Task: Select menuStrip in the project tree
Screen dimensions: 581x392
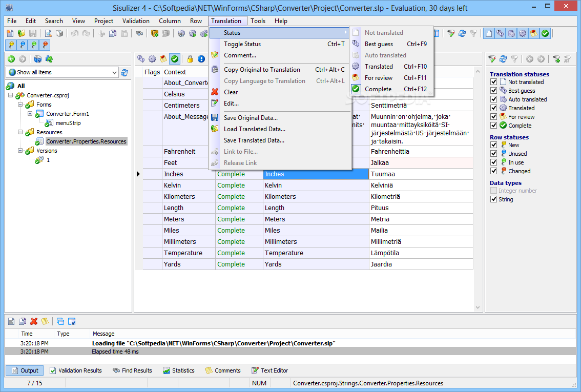Action: 68,123
